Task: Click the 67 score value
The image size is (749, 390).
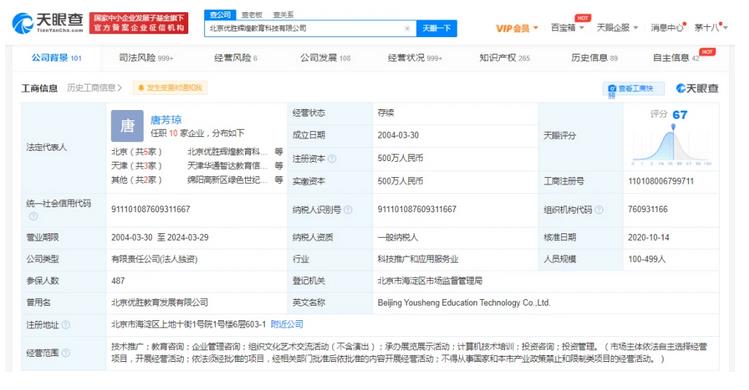Action: point(680,115)
